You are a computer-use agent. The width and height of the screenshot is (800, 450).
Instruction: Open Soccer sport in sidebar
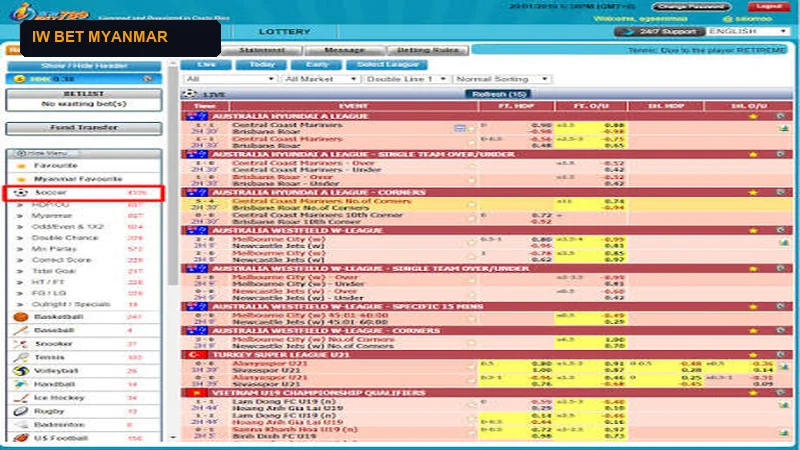pos(83,193)
